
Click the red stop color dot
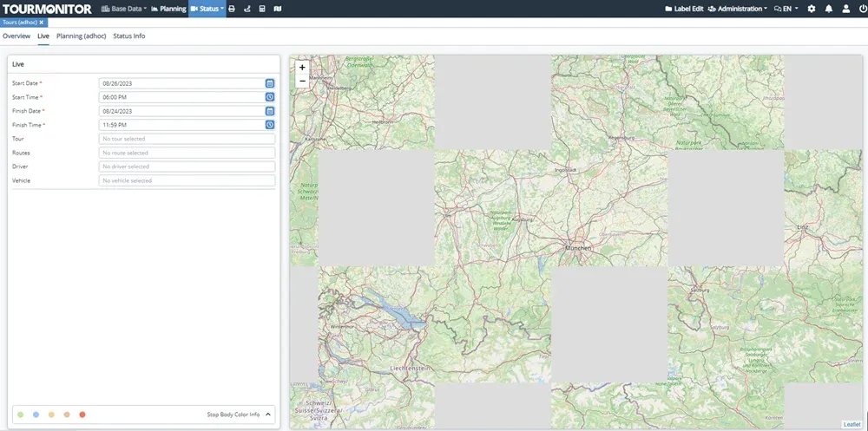[x=82, y=415]
